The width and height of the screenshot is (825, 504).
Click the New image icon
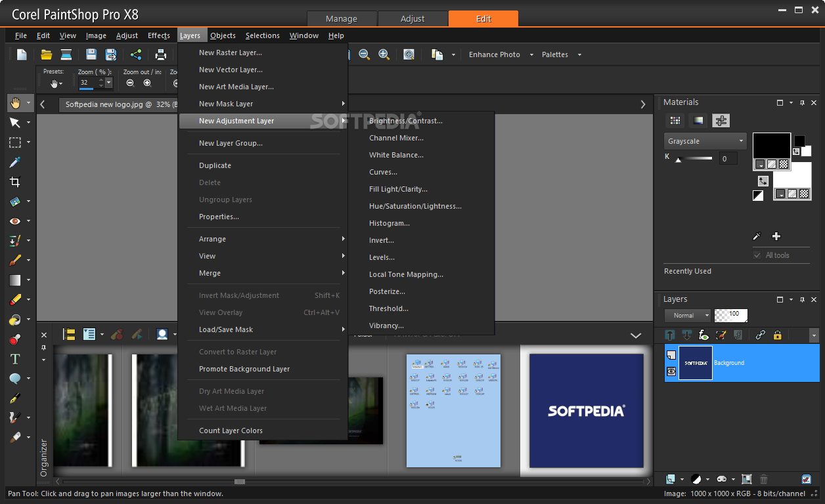(22, 55)
